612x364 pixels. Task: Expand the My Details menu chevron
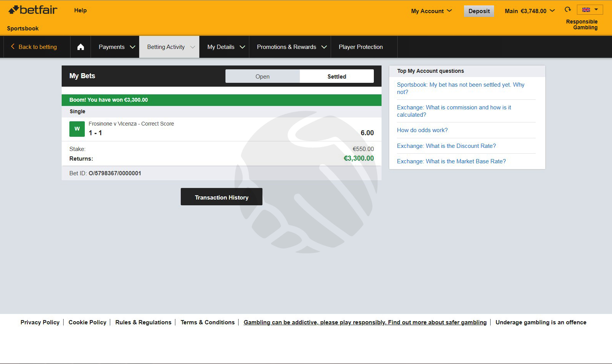[242, 47]
